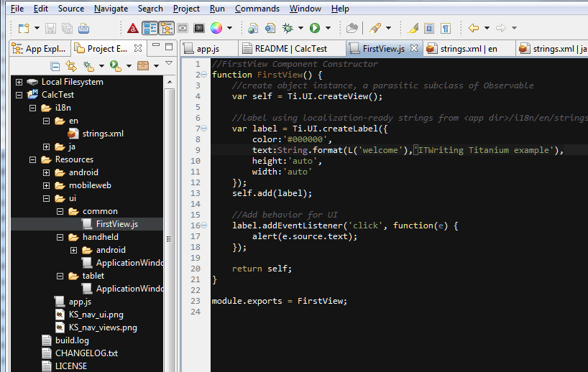This screenshot has width=588, height=372.
Task: Expand the ja folder
Action: 46,147
